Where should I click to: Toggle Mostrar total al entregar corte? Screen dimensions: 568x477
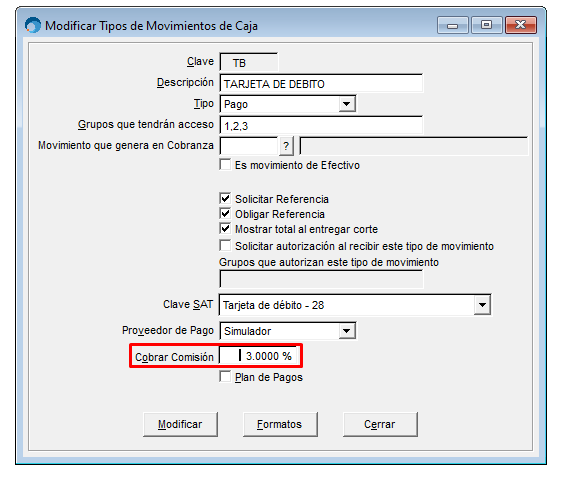point(225,229)
